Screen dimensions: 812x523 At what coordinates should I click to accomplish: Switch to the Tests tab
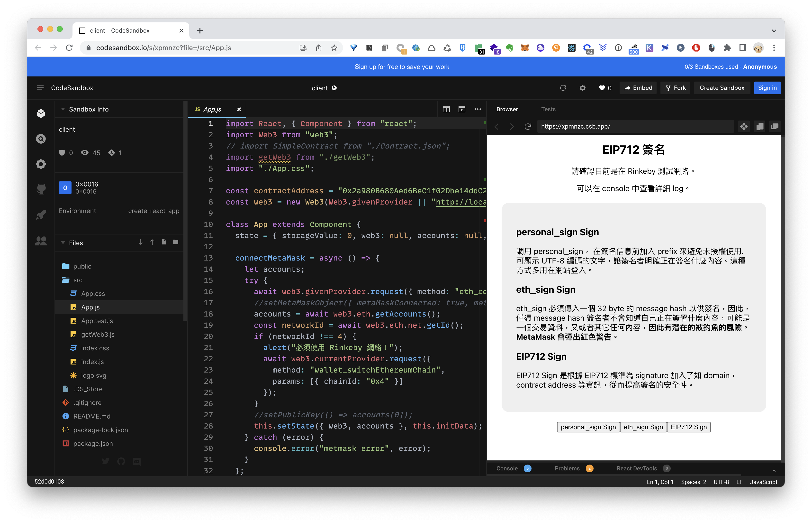point(548,109)
